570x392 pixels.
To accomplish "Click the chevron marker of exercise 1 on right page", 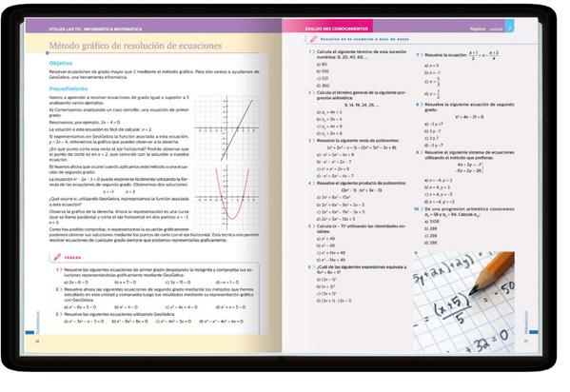I will point(314,52).
